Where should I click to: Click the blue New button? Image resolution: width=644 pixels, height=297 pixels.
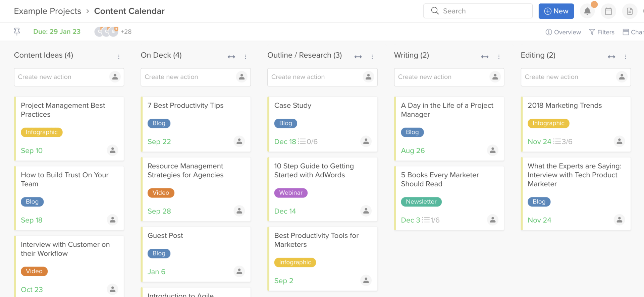(x=556, y=11)
